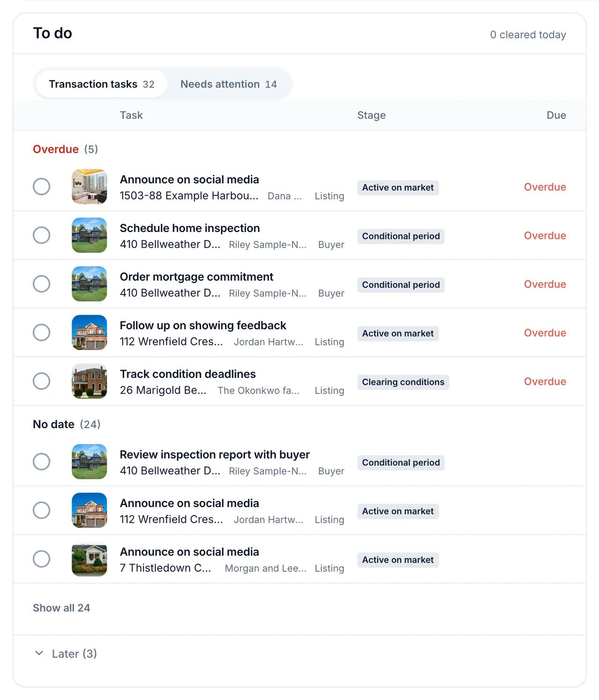
Task: Click Conditional period badge for Schedule home inspection
Action: coord(401,236)
